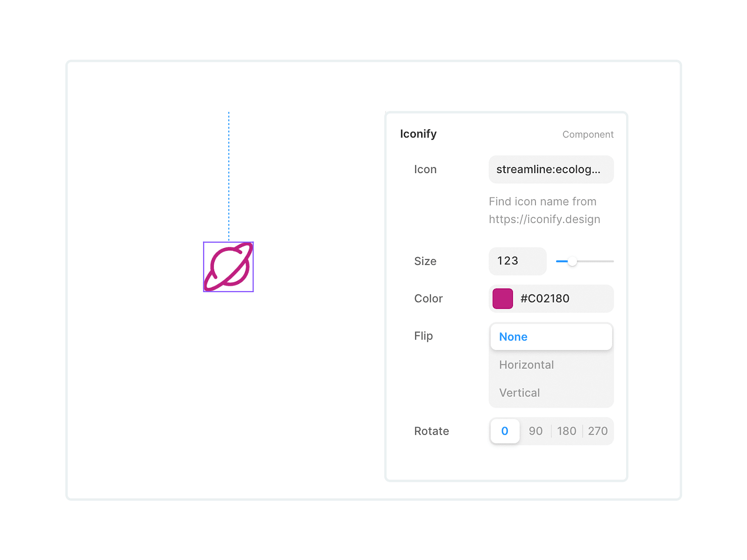747x560 pixels.
Task: Select the None flip option
Action: 551,337
